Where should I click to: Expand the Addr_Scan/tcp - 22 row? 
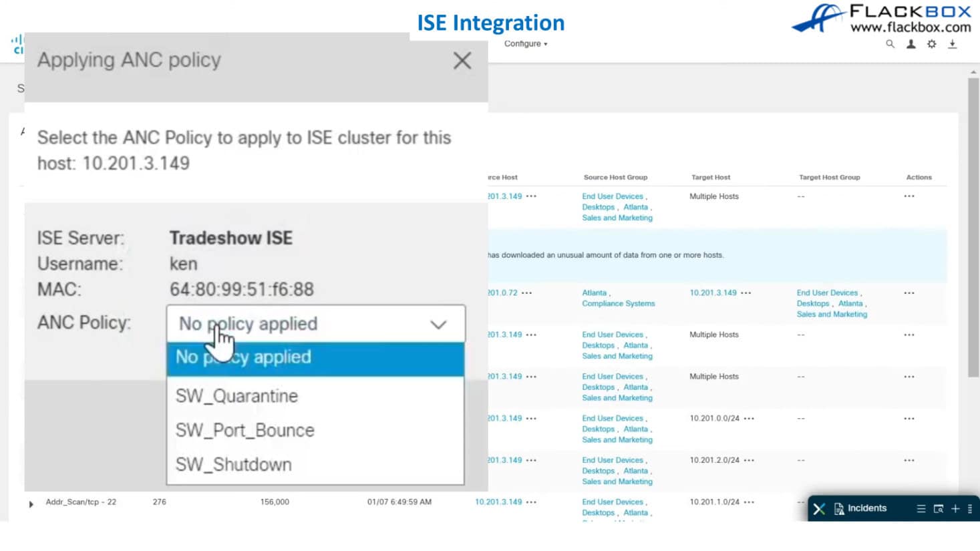tap(31, 504)
